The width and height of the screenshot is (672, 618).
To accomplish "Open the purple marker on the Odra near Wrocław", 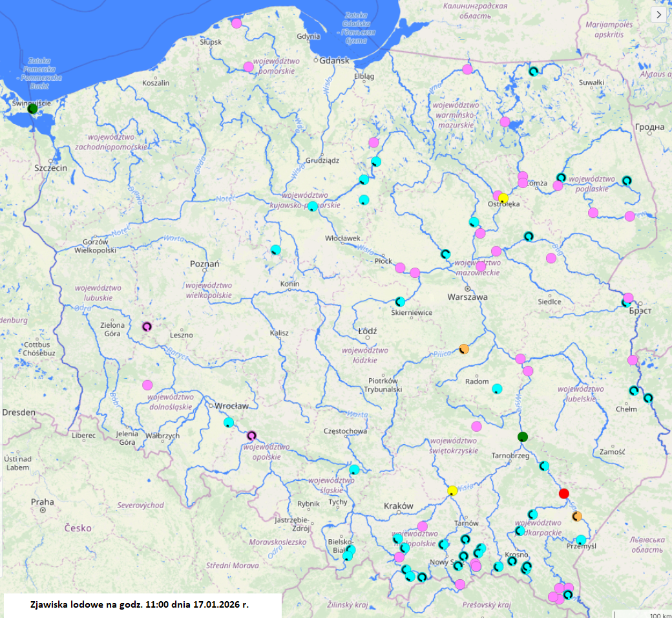I will pos(252,434).
